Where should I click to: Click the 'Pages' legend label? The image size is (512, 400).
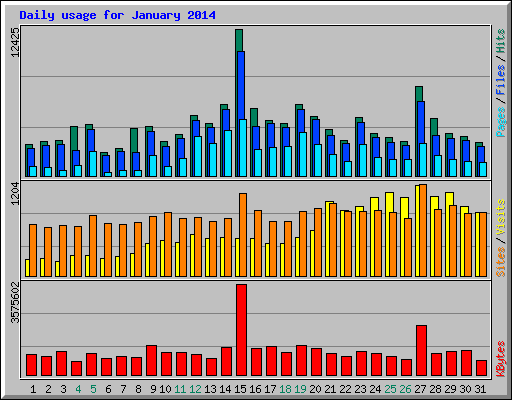pyautogui.click(x=501, y=122)
